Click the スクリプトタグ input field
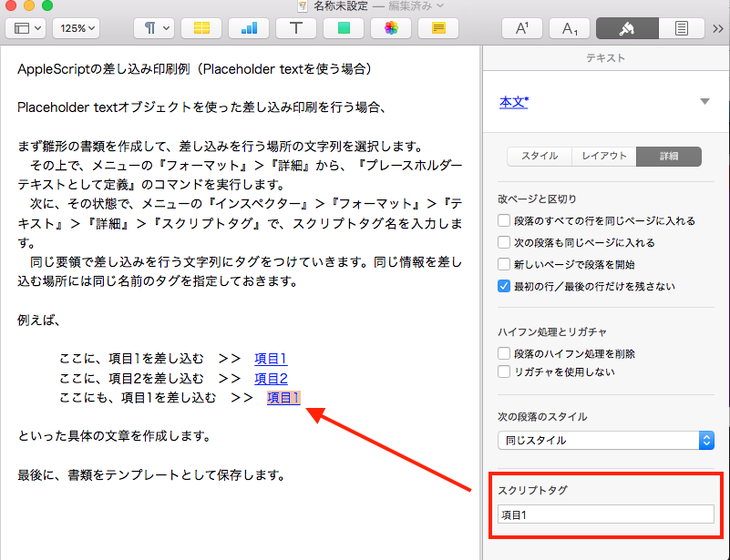Viewport: 730px width, 560px height. pos(605,515)
